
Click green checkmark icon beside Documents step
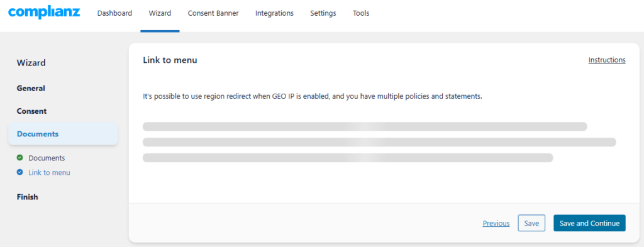pos(19,158)
